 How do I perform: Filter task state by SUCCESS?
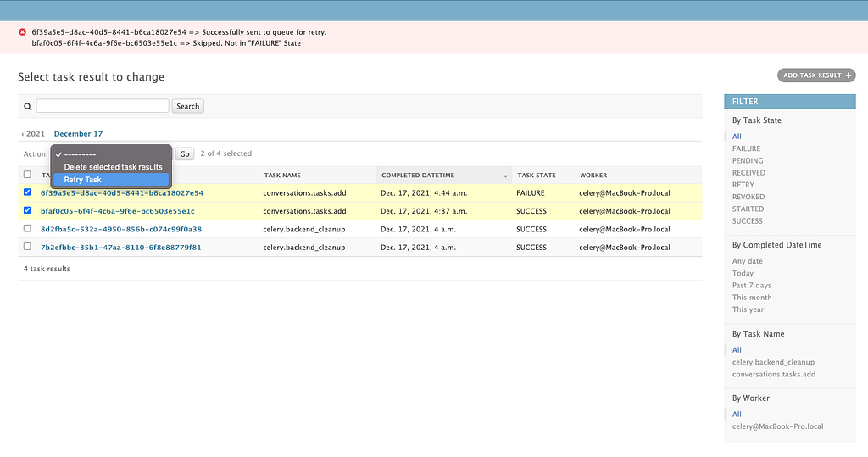click(x=748, y=221)
